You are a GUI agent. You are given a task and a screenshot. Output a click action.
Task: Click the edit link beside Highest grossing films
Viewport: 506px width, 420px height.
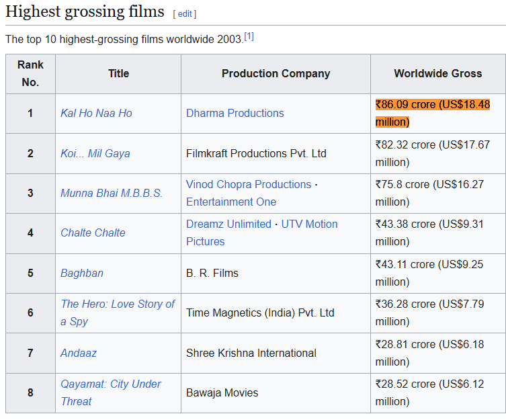(x=185, y=14)
